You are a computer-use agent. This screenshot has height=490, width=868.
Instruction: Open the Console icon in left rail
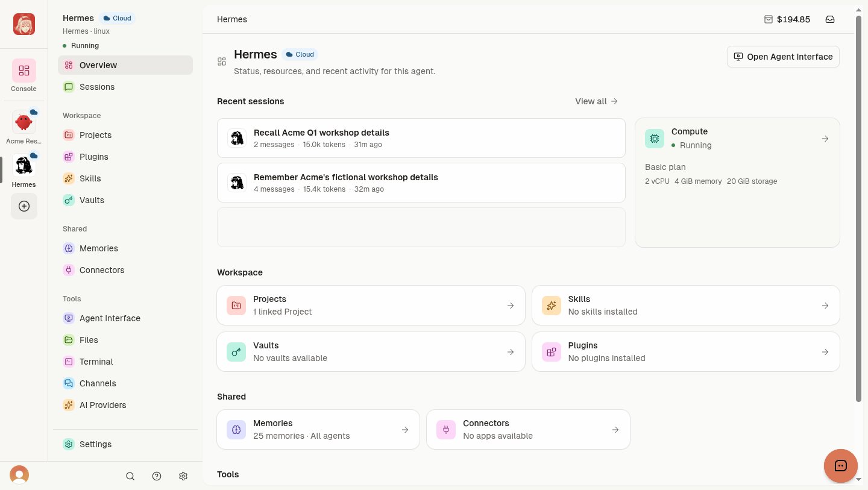click(24, 71)
